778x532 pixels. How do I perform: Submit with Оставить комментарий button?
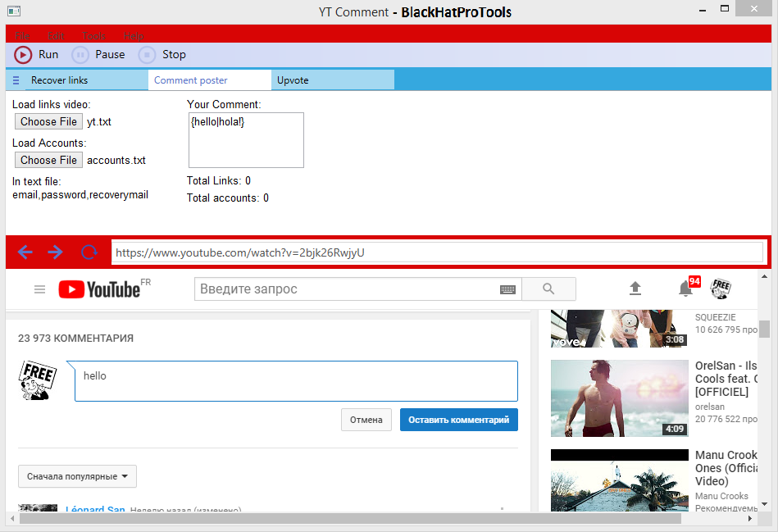(x=459, y=420)
